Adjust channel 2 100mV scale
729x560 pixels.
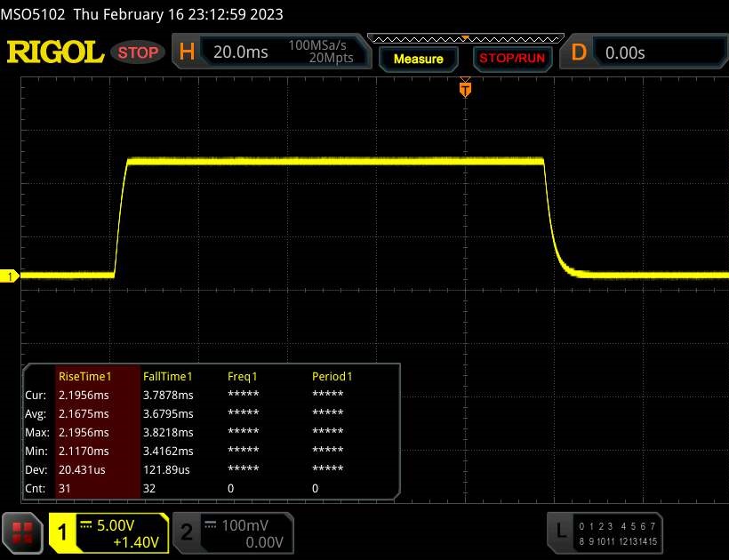click(x=245, y=525)
